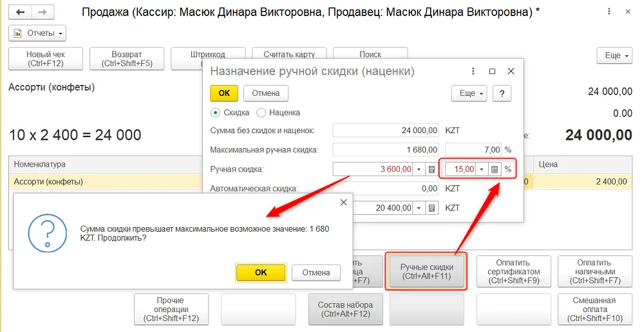This screenshot has width=644, height=332.
Task: Open calculator for manual discount amount
Action: pyautogui.click(x=431, y=169)
